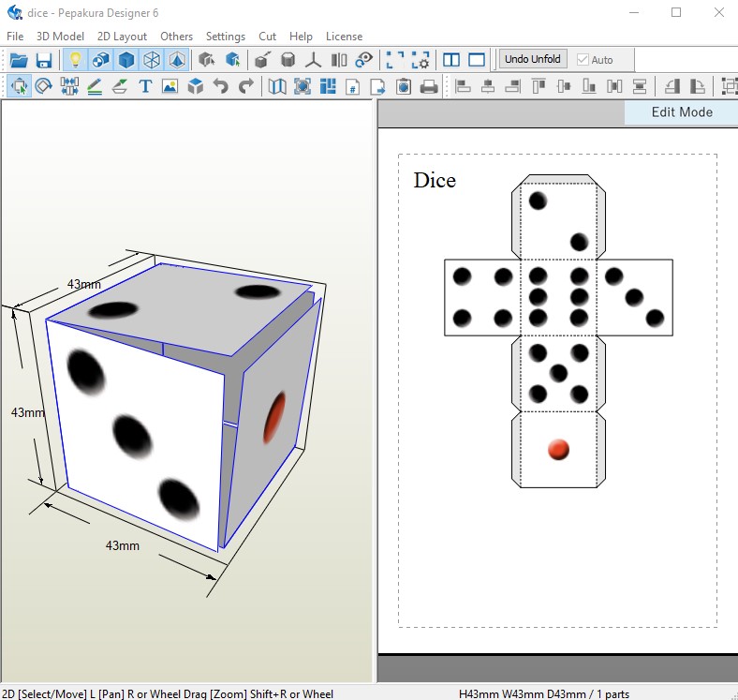Open the 3D Model menu
This screenshot has height=700, width=738.
tap(60, 37)
